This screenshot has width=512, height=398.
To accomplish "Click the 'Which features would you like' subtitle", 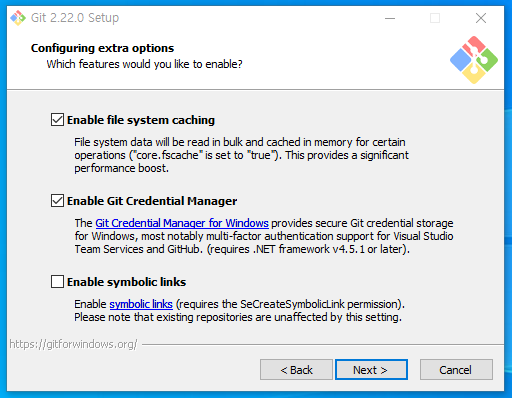I will pos(144,64).
